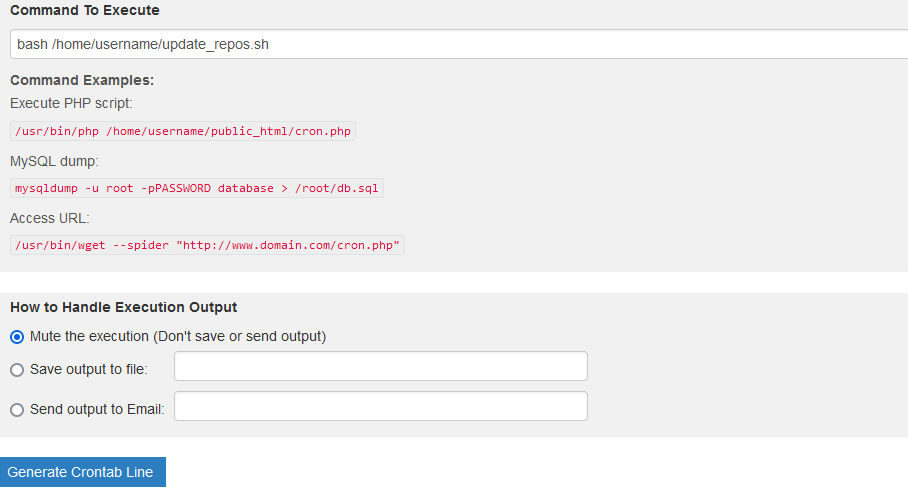The width and height of the screenshot is (908, 494).
Task: Click the /usr/bin/wget --spider example command
Action: (207, 245)
